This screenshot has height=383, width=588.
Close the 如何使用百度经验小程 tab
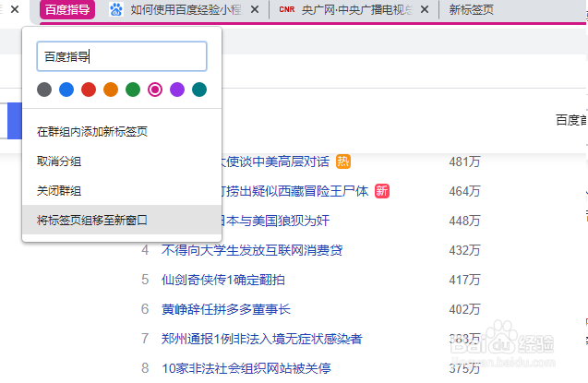point(255,9)
